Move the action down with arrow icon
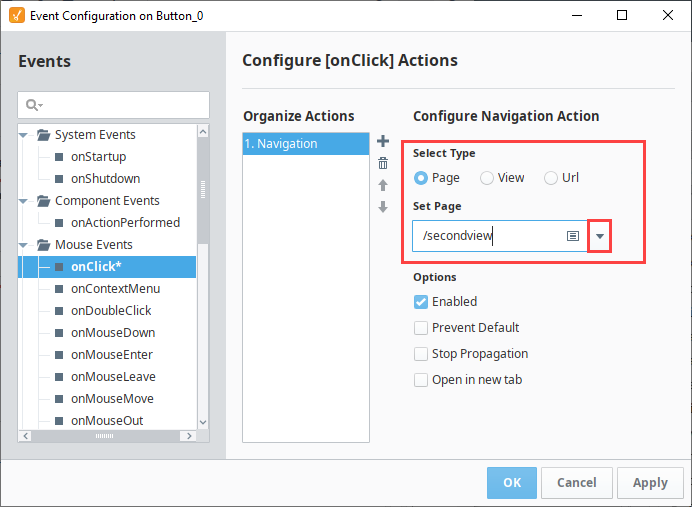The width and height of the screenshot is (692, 507). [x=383, y=207]
